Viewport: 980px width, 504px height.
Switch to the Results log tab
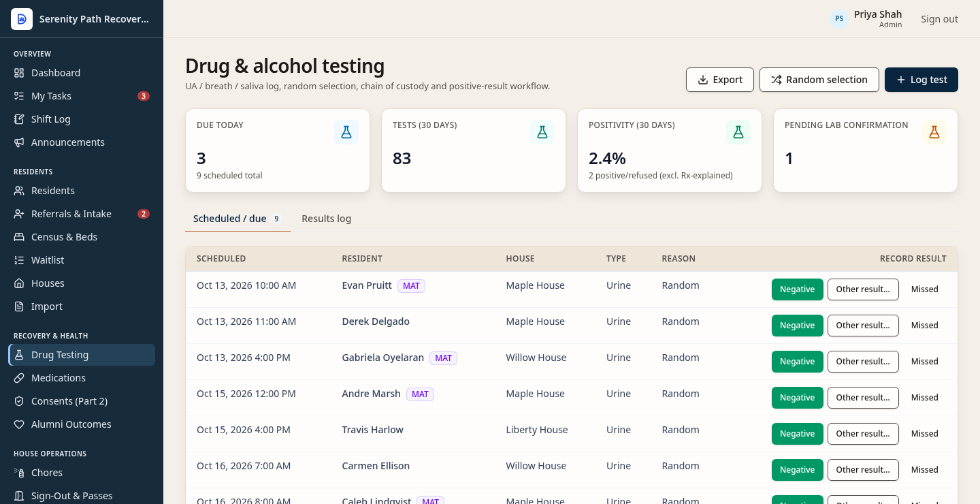326,219
